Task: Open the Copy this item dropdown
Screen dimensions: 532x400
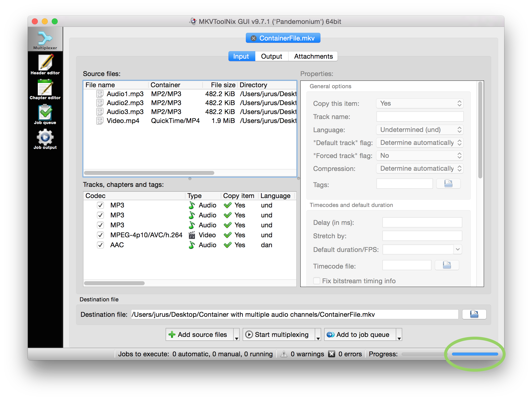Action: 420,103
